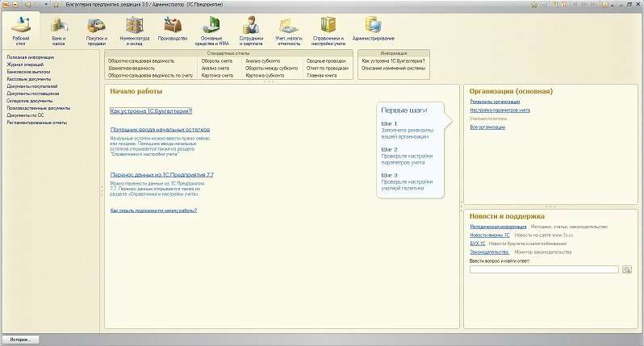Screen dimensions: 644x346
Task: Open Складские документы in the left panel
Action: tap(30, 101)
